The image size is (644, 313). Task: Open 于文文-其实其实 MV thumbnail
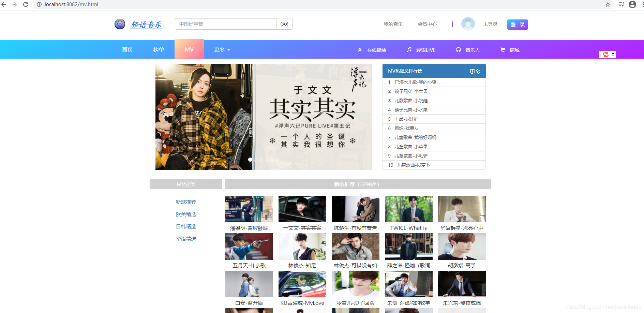point(302,209)
